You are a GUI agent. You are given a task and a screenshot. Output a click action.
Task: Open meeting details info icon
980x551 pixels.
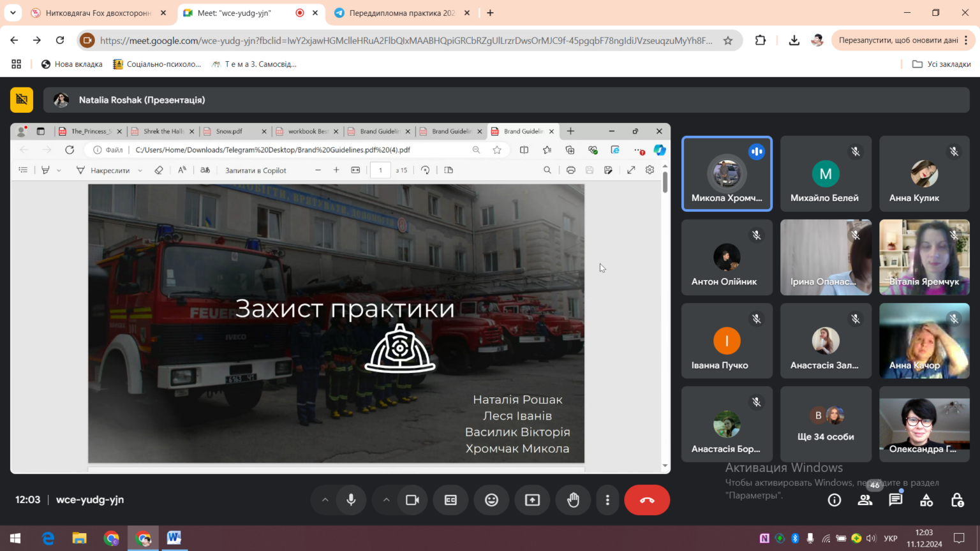[835, 500]
